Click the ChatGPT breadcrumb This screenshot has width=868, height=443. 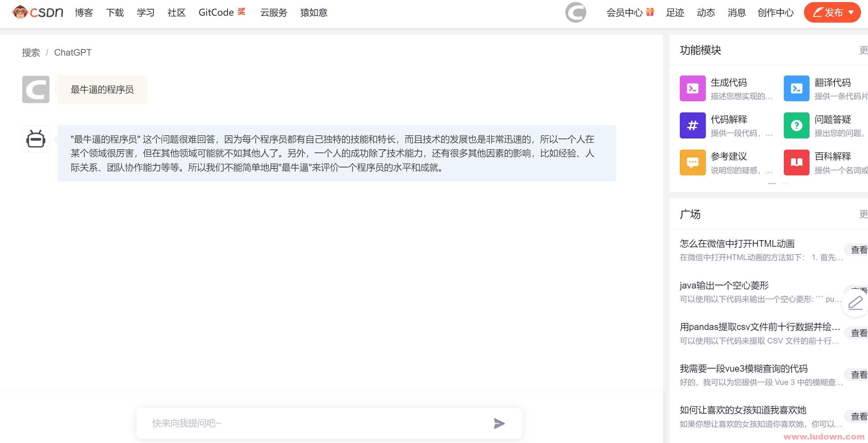point(73,53)
